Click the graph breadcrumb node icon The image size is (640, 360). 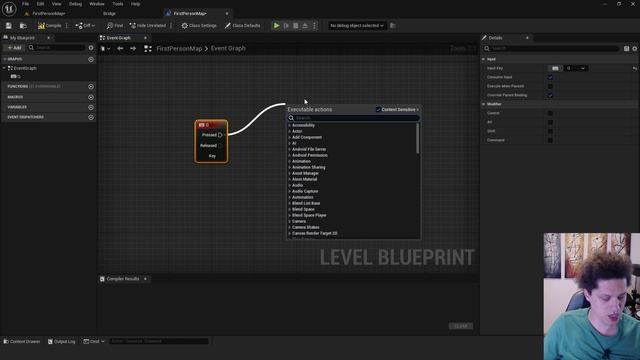[148, 49]
